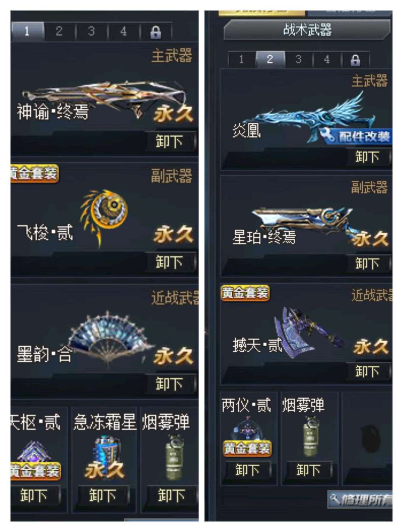Click 卸下 under 两仪·贰 grenade
Screen dimensions: 403x532
click(x=248, y=470)
